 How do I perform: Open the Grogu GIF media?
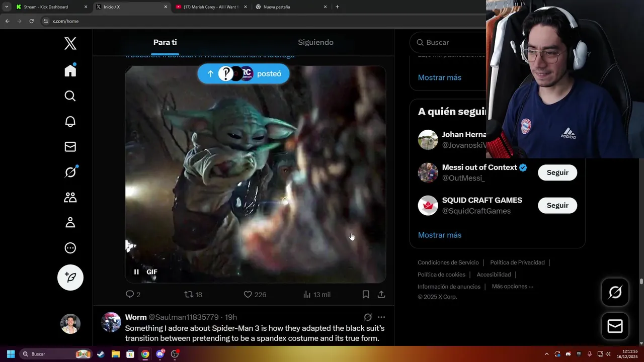coord(256,174)
